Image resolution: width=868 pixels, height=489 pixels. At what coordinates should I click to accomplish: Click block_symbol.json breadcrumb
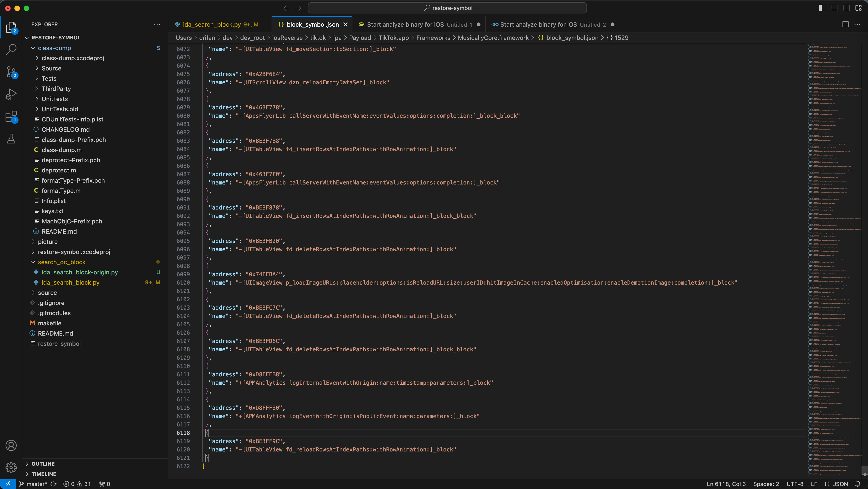pyautogui.click(x=572, y=38)
